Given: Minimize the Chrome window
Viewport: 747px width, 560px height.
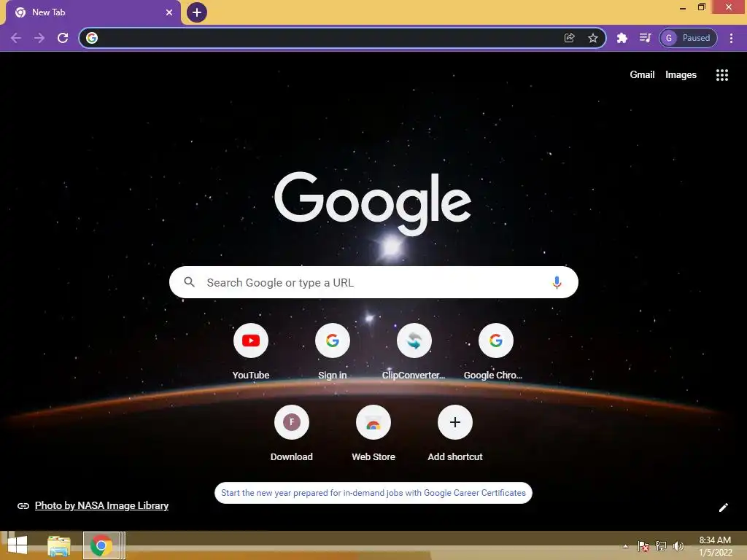Looking at the screenshot, I should click(x=683, y=7).
